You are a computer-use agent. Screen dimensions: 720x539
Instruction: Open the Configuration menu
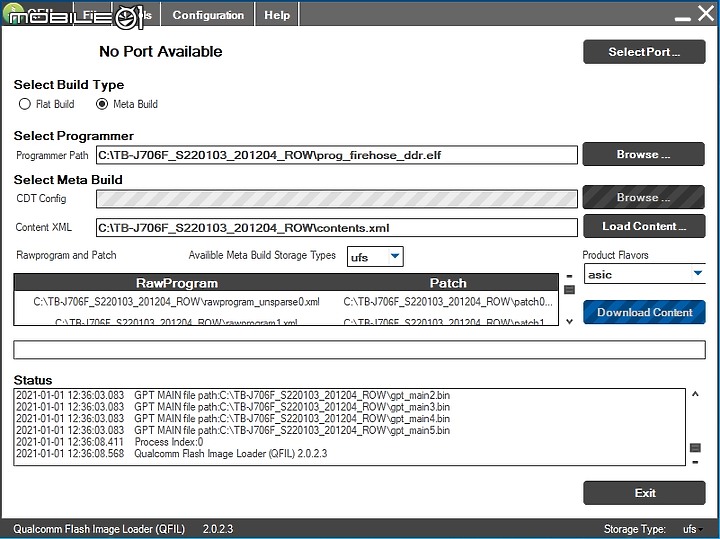[x=208, y=15]
